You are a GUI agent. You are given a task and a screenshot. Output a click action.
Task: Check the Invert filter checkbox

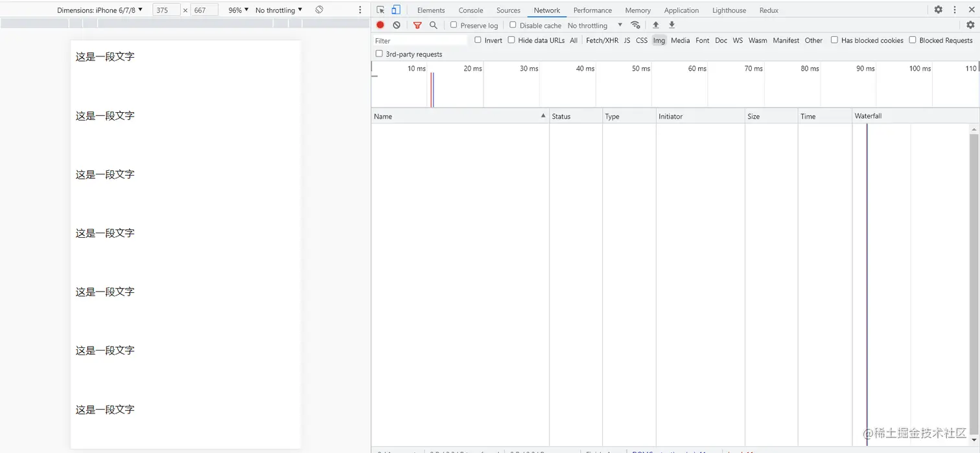click(478, 40)
